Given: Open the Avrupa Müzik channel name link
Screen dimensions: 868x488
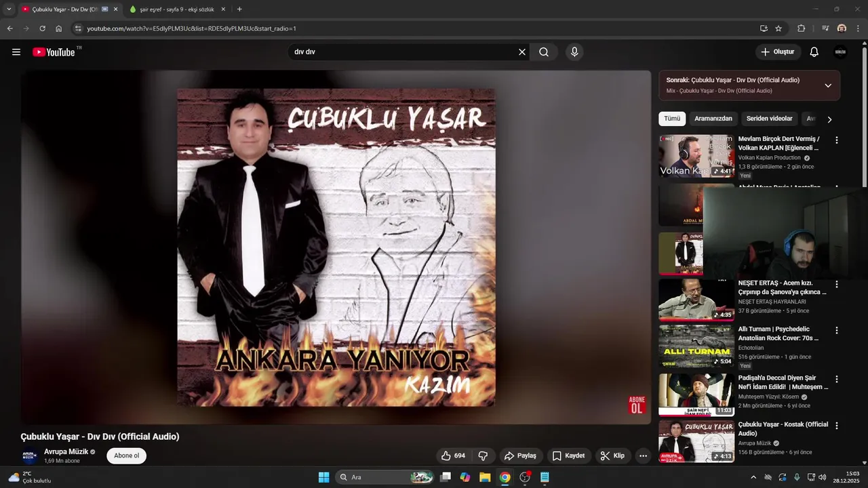Looking at the screenshot, I should tap(66, 451).
